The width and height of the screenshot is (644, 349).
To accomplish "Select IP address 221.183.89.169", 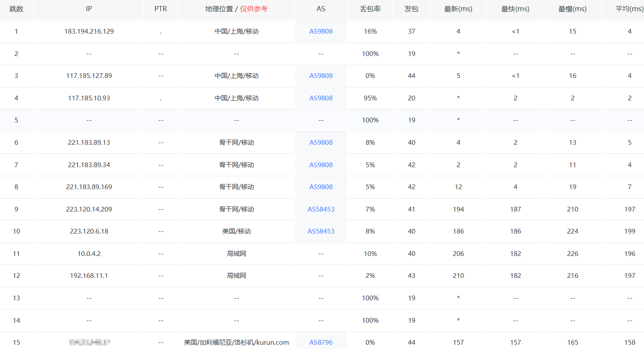I will [x=89, y=187].
